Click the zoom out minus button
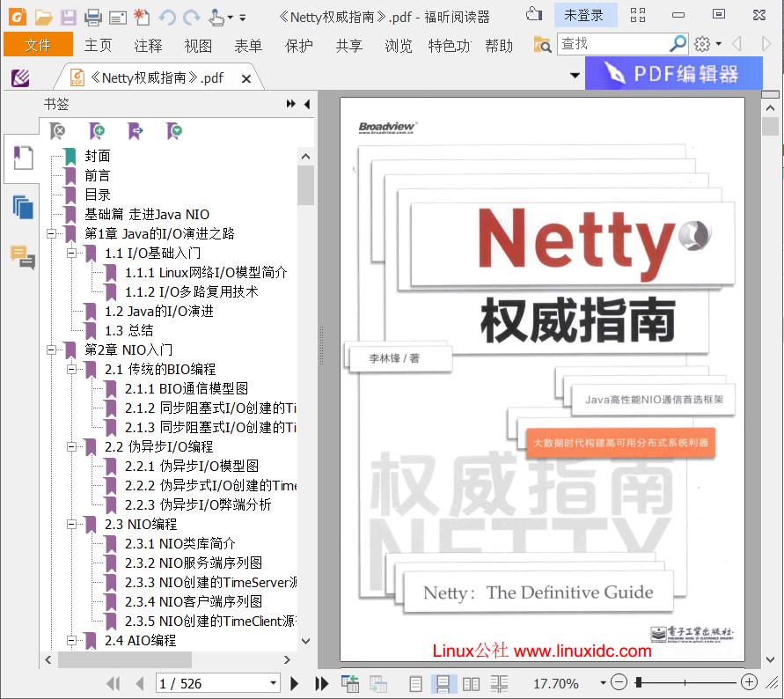The width and height of the screenshot is (784, 699). click(619, 682)
